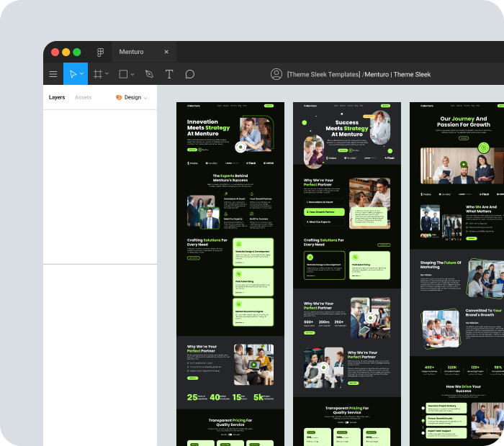Click the green macOS fullscreen button
Image resolution: width=504 pixels, height=446 pixels.
[77, 52]
